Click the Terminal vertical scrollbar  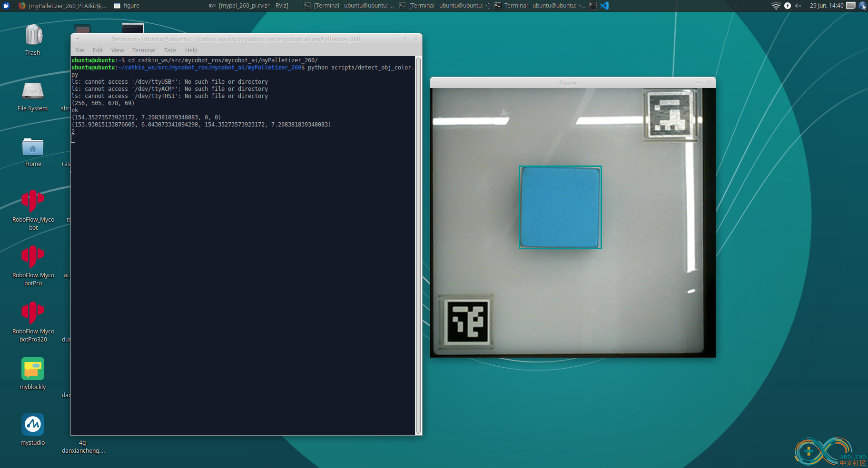[418, 245]
